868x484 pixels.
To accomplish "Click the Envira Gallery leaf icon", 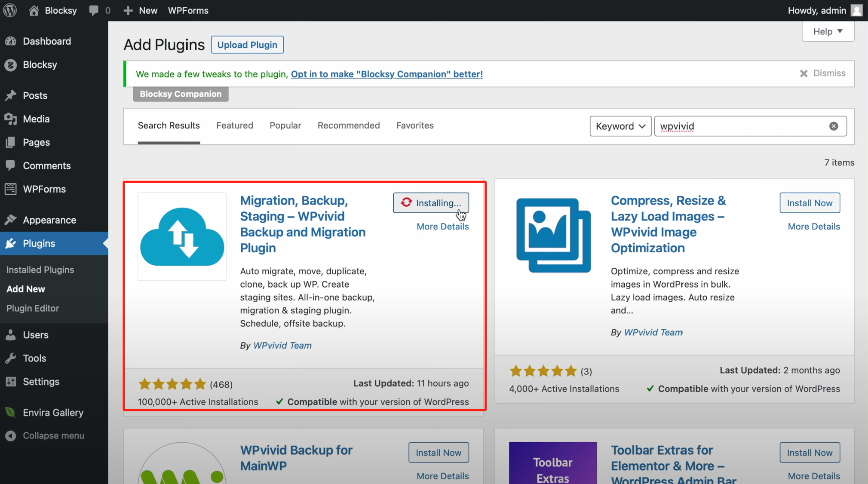I will tap(11, 413).
